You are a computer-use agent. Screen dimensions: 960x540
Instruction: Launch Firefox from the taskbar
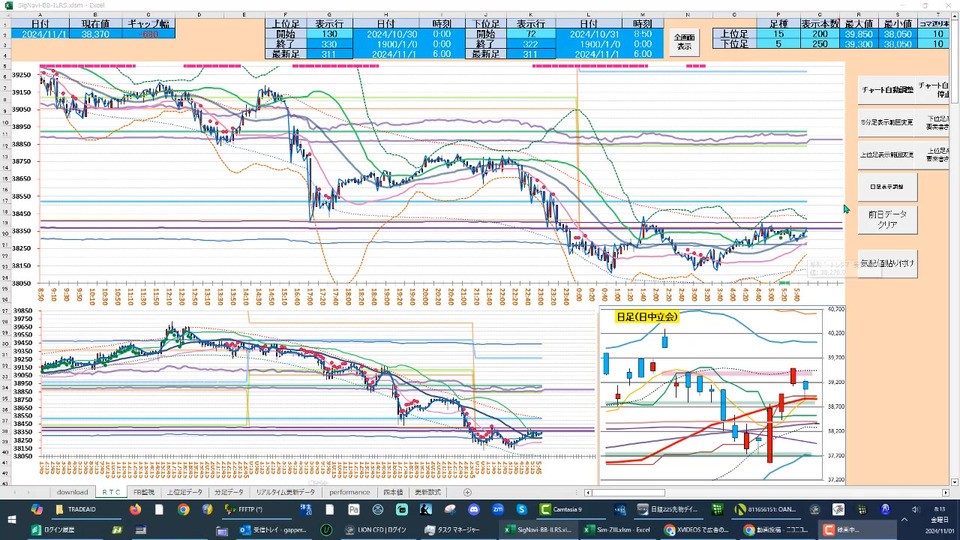(136, 509)
